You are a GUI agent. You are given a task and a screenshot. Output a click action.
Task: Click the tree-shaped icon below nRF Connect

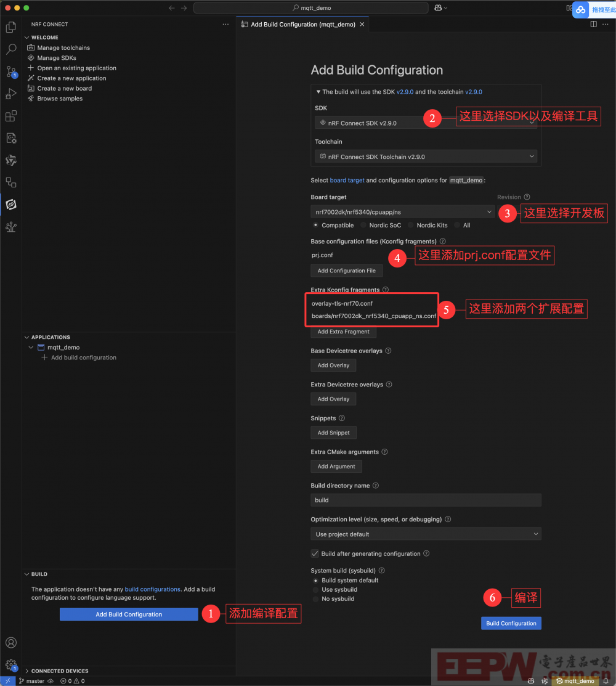(11, 227)
